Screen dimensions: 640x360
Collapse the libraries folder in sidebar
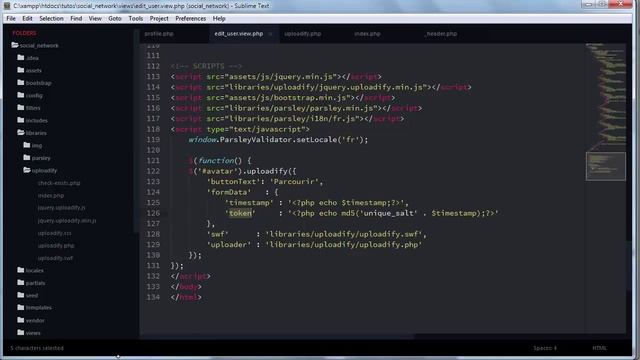point(21,133)
